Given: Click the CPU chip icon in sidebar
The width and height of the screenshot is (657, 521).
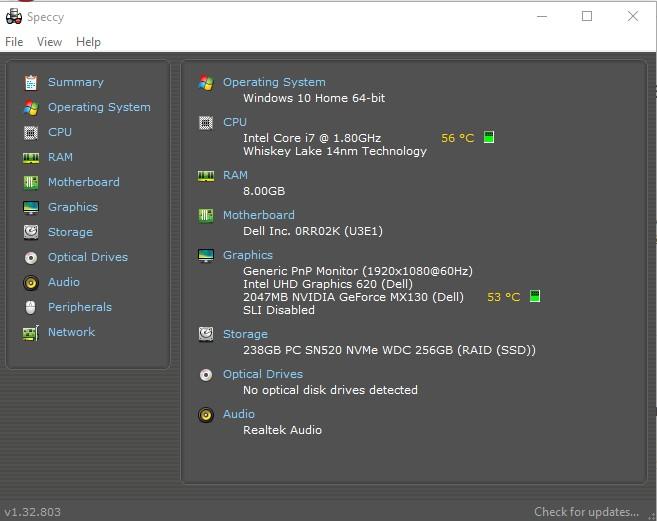Looking at the screenshot, I should (x=31, y=132).
